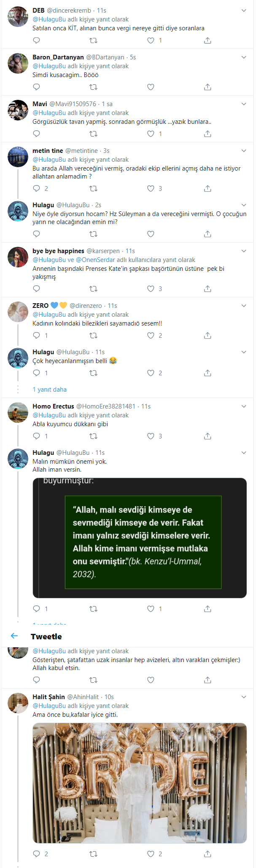Retweet Baron_Dartanyan's tweet

(94, 87)
